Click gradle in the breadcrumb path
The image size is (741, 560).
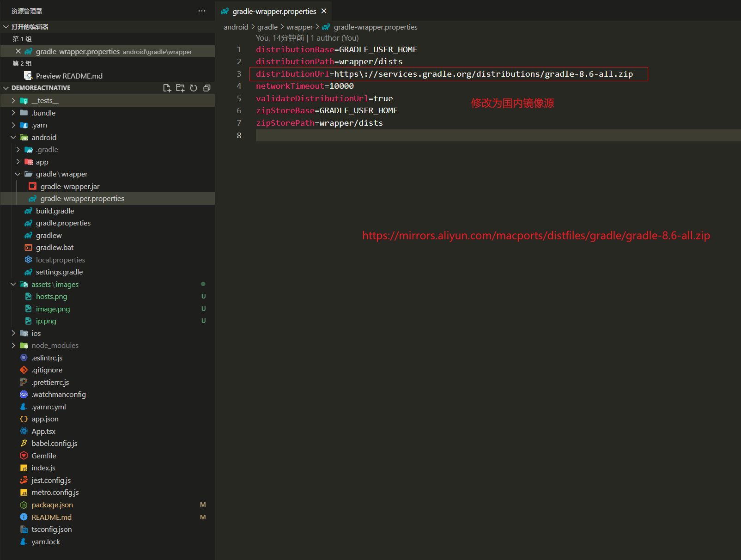click(x=267, y=27)
